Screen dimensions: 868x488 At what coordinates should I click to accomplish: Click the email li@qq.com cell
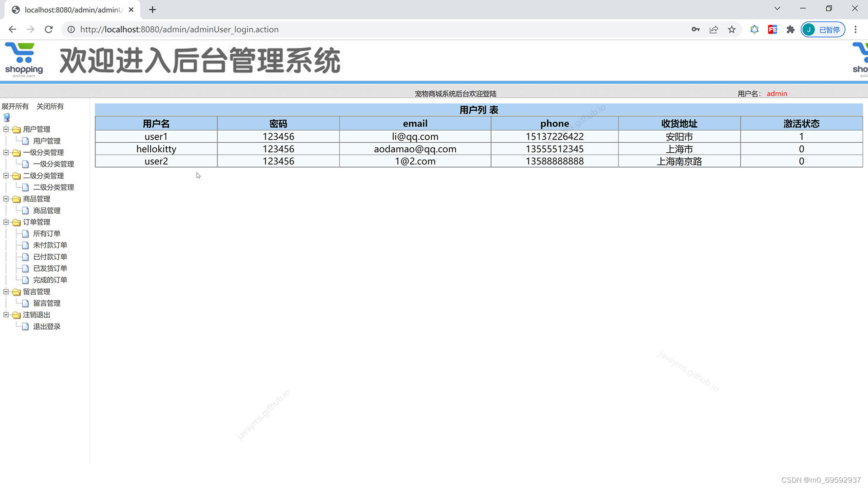[415, 136]
